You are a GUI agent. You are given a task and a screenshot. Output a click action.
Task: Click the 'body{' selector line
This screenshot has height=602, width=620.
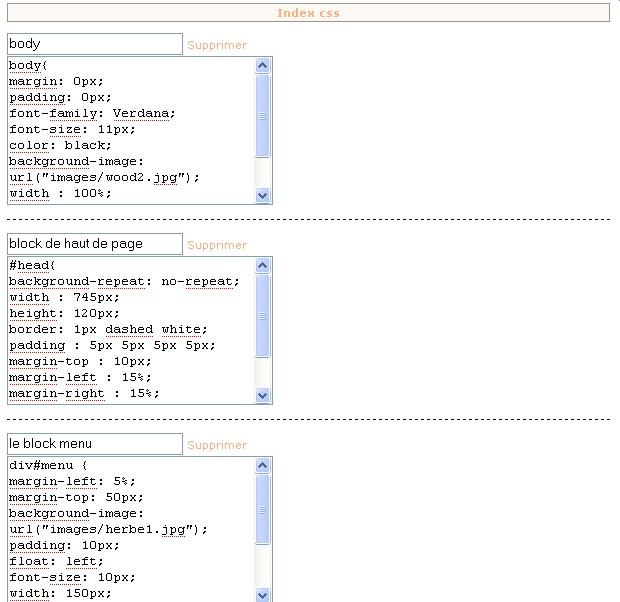click(28, 66)
